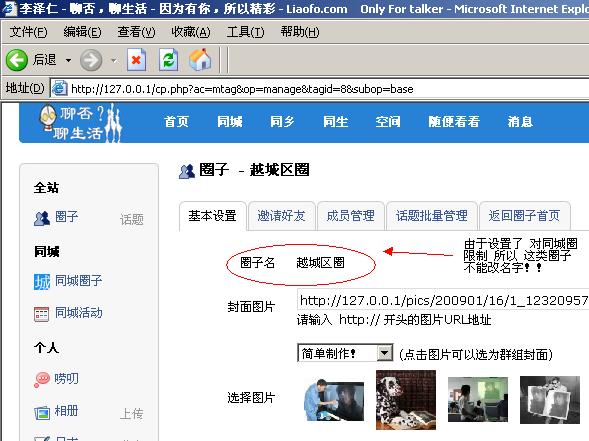This screenshot has height=441, width=589.
Task: Click the 随便看看 navigation link
Action: click(454, 122)
